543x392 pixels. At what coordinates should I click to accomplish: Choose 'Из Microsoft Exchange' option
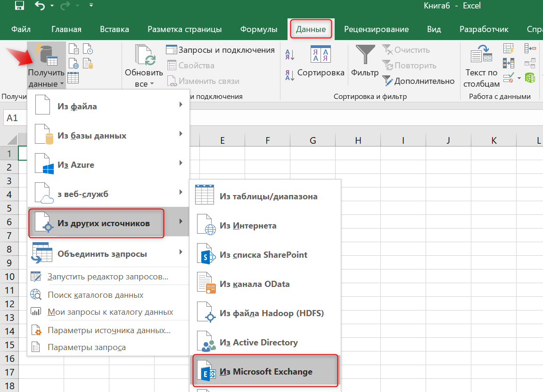(x=265, y=371)
